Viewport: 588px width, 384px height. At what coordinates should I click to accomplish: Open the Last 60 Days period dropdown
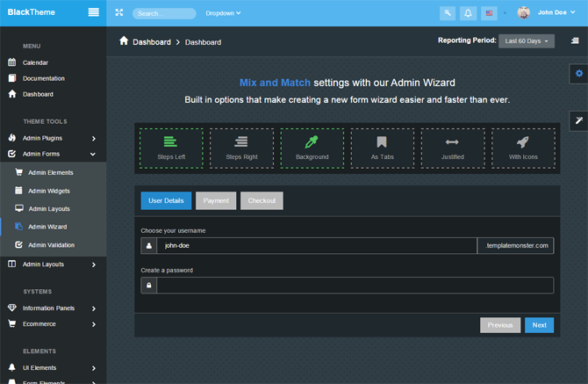coord(526,41)
